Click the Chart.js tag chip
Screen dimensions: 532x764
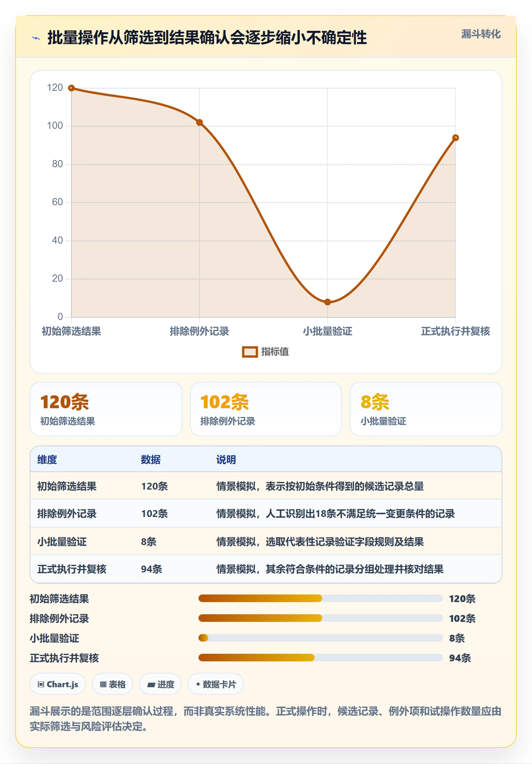[58, 684]
